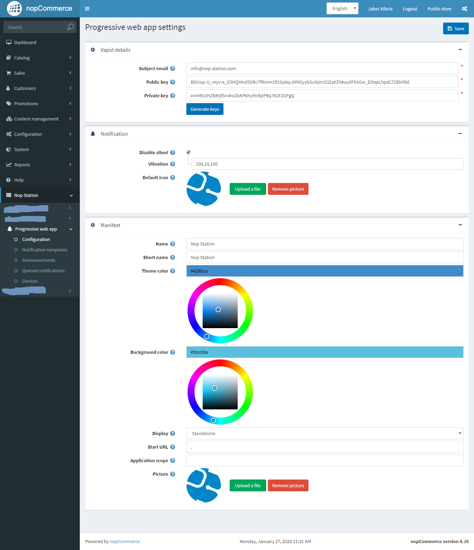Image resolution: width=474 pixels, height=550 pixels.
Task: Click the Promotions tags icon
Action: tap(9, 103)
